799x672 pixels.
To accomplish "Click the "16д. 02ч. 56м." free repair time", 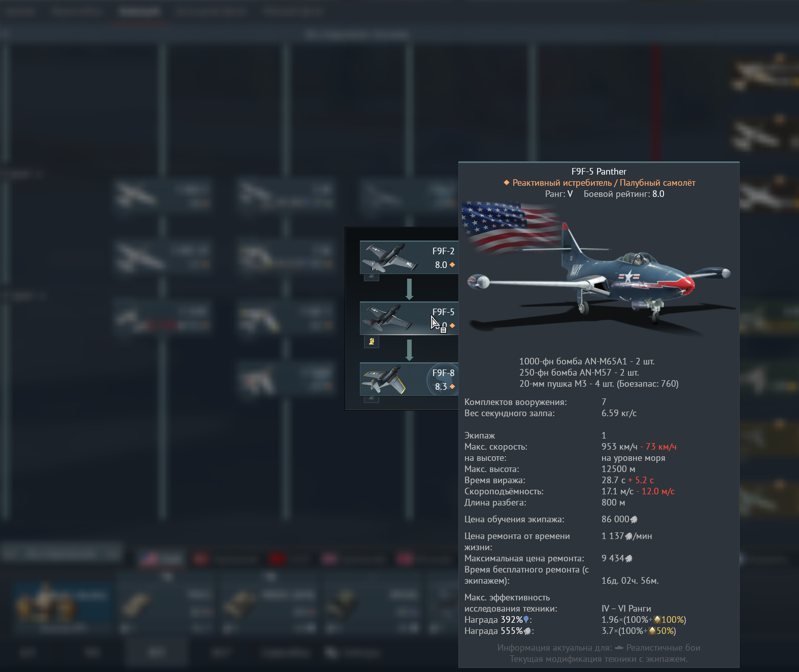I will (x=630, y=581).
